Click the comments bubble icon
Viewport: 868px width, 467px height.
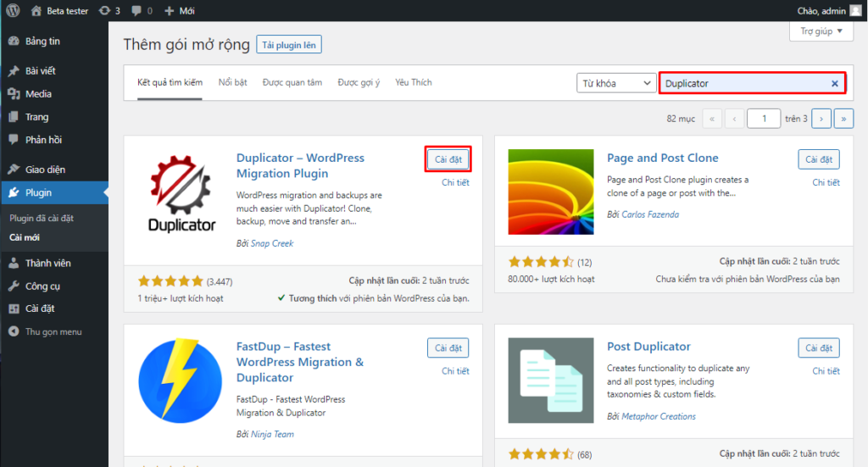pyautogui.click(x=138, y=11)
